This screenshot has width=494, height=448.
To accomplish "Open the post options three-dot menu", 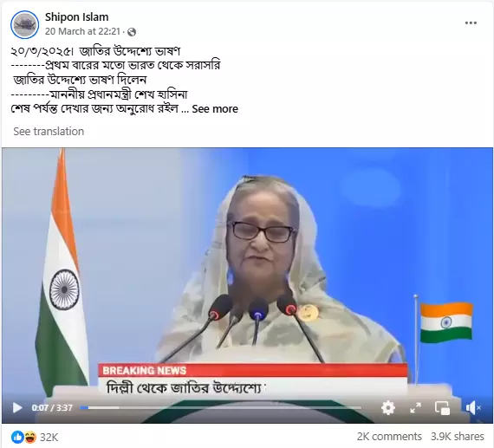I will pyautogui.click(x=471, y=23).
